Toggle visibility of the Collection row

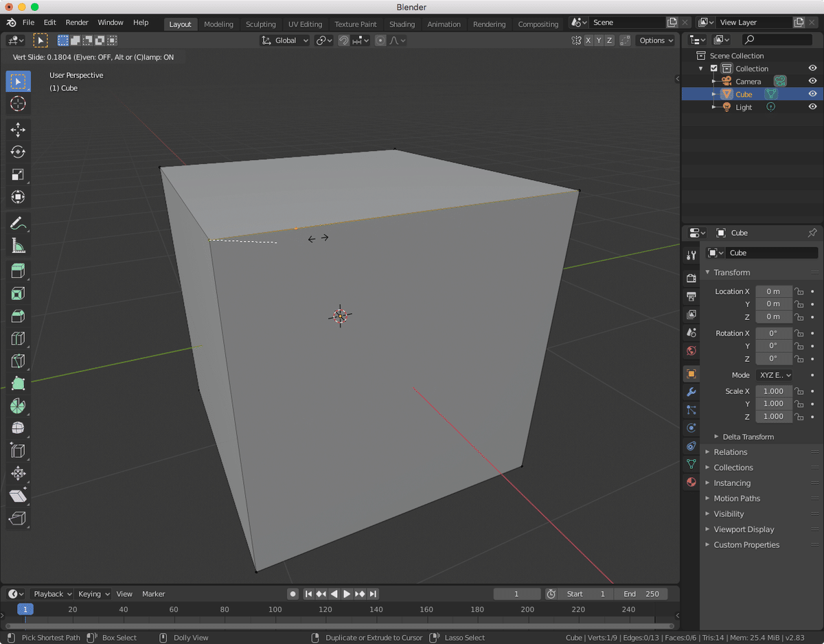(812, 69)
